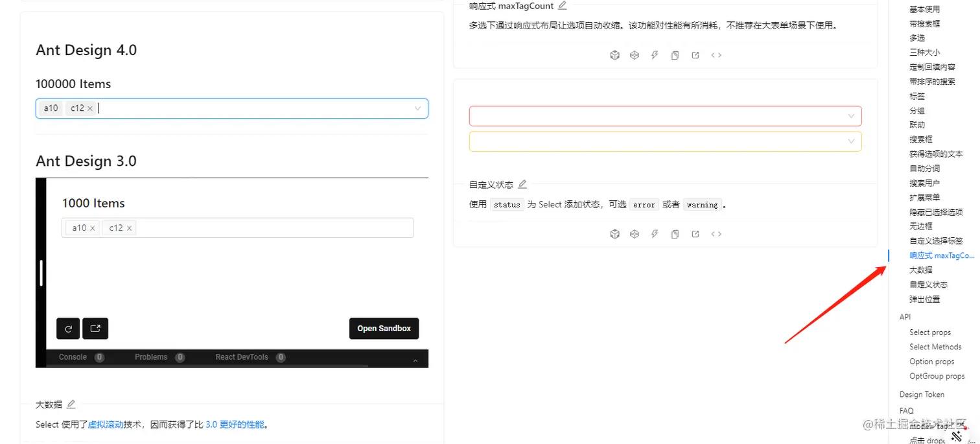Remove the c12 tag in 1000 Items select
The height and width of the screenshot is (444, 980).
tap(130, 228)
